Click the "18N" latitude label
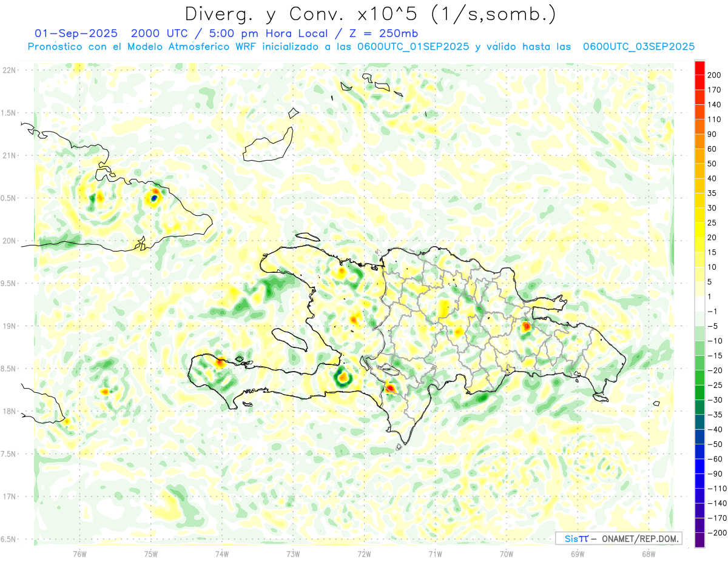Image resolution: width=728 pixels, height=562 pixels. pyautogui.click(x=9, y=411)
